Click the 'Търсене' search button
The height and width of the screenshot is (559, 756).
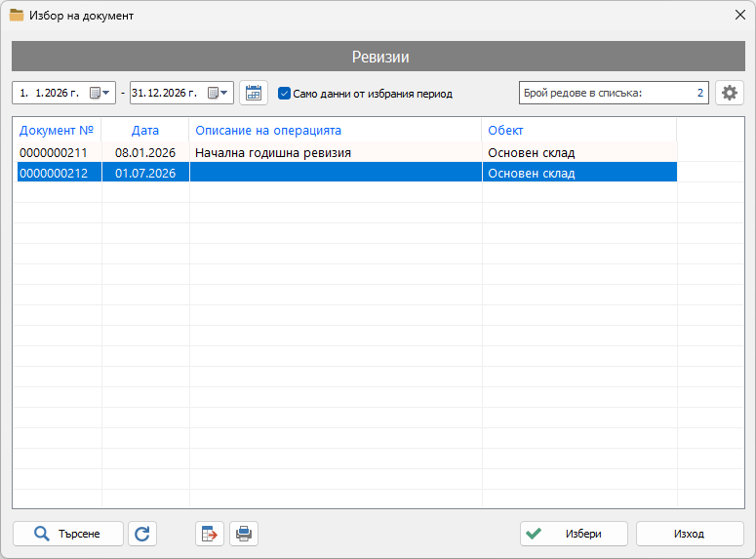pyautogui.click(x=68, y=534)
